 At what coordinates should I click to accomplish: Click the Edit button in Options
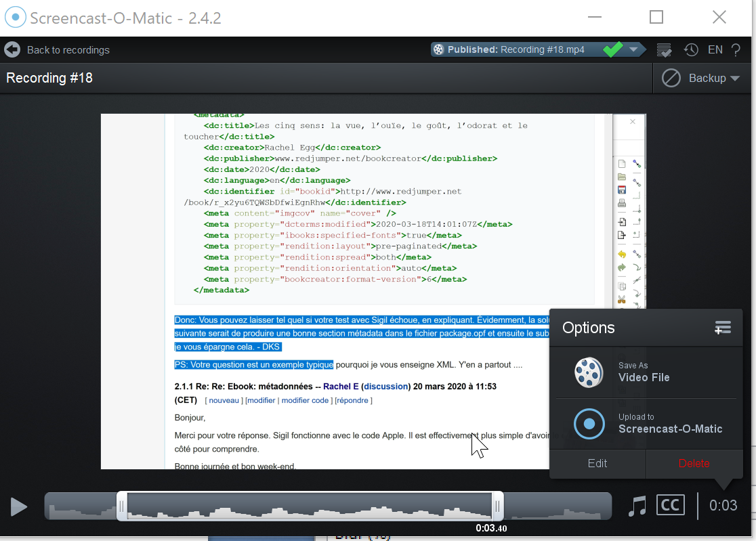[597, 463]
